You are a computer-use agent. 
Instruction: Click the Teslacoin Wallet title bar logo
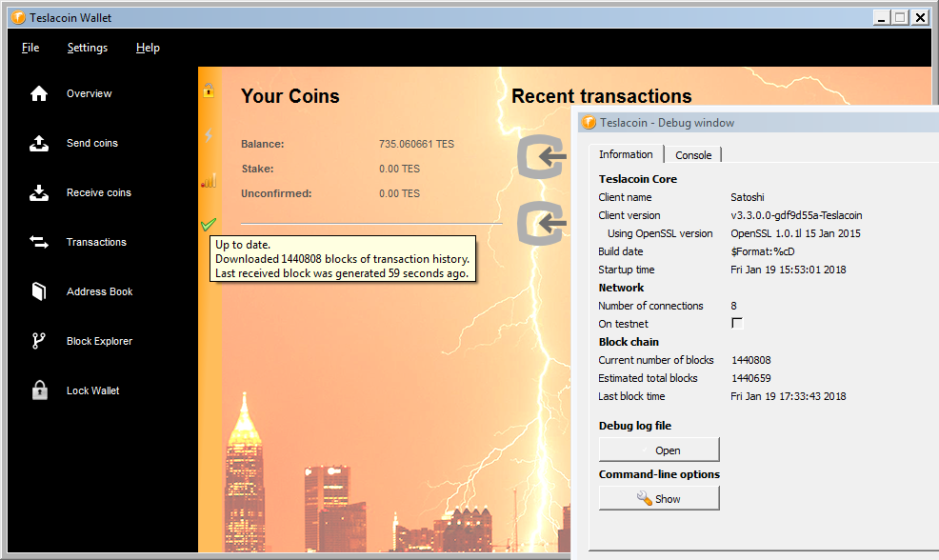[x=18, y=17]
